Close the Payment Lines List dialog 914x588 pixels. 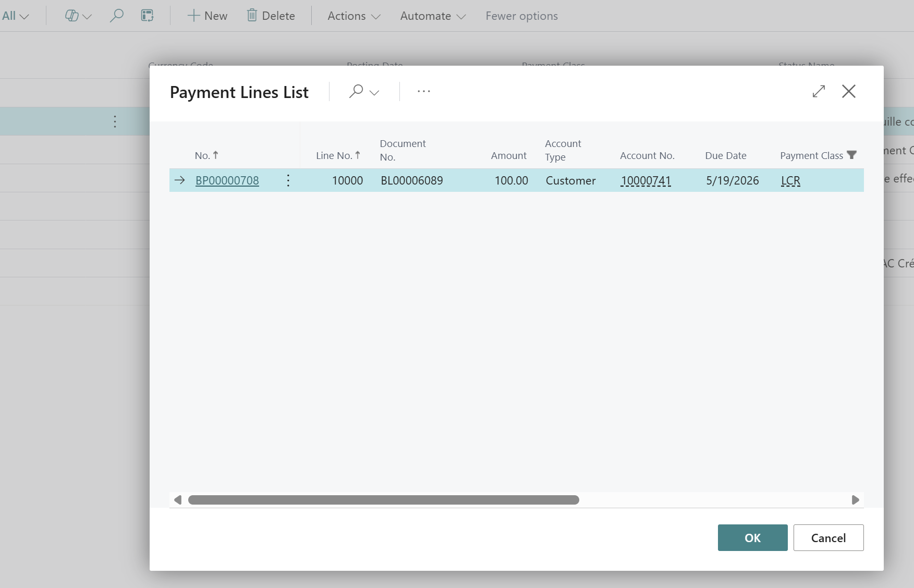tap(848, 91)
